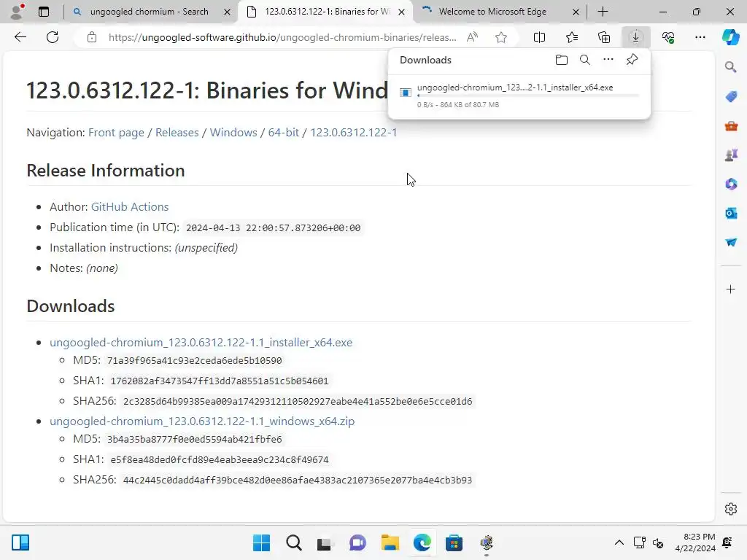Open the GitHub Actions author link
The image size is (747, 560).
click(x=130, y=206)
